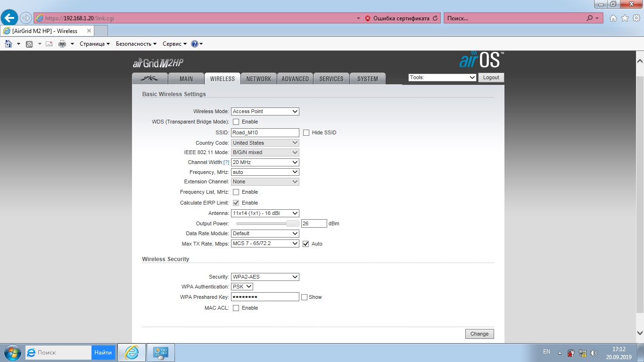644x362 pixels.
Task: Switch to ADVANCED tab
Action: click(x=295, y=79)
